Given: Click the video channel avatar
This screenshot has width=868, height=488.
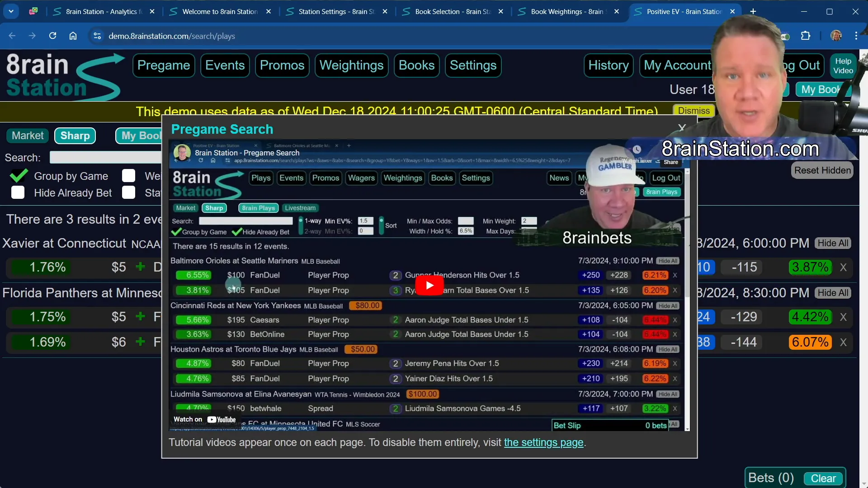Looking at the screenshot, I should point(182,153).
